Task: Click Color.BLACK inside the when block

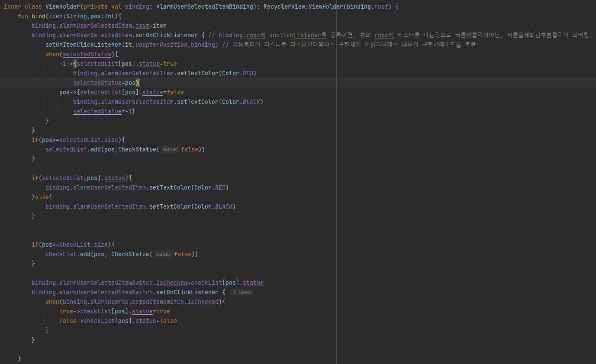Action: [x=241, y=102]
